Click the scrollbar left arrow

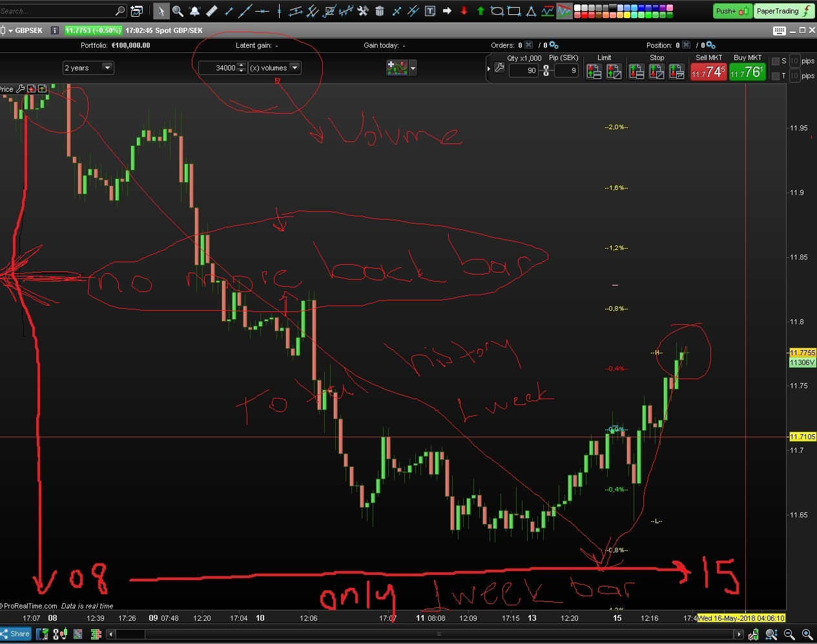(110, 634)
